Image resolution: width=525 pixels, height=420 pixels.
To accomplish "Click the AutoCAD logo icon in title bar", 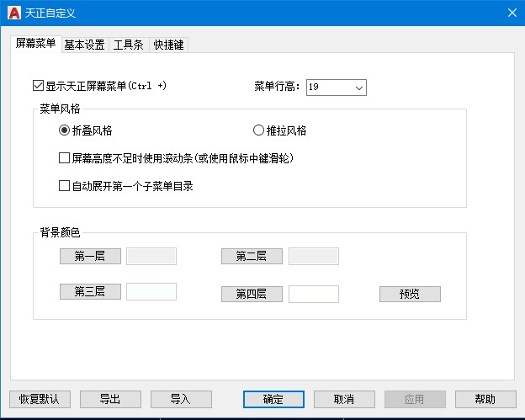I will click(x=14, y=13).
